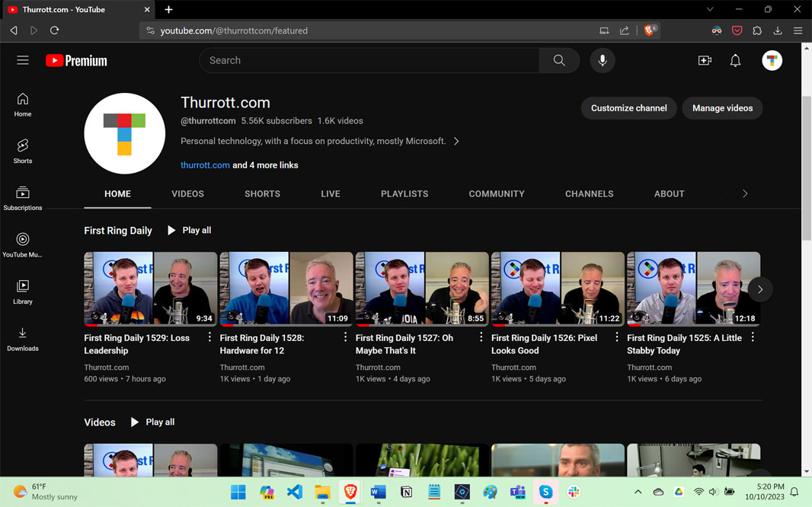
Task: Open the YouTube hamburger guide menu
Action: pos(23,60)
